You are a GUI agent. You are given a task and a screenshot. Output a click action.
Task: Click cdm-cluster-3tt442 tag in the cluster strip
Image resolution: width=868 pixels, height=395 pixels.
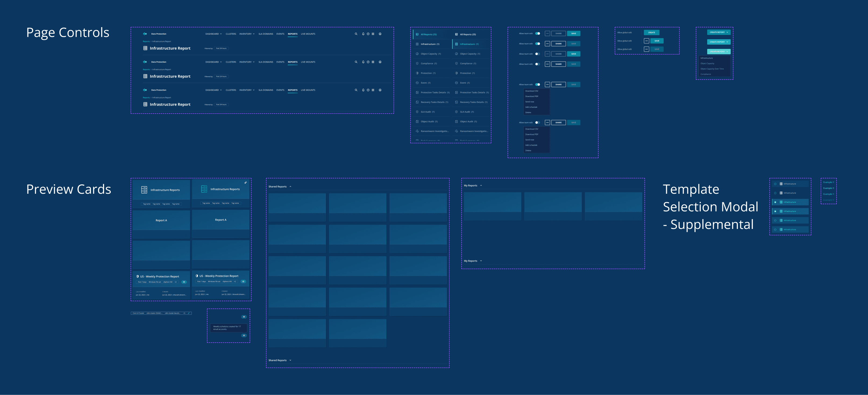(x=154, y=313)
